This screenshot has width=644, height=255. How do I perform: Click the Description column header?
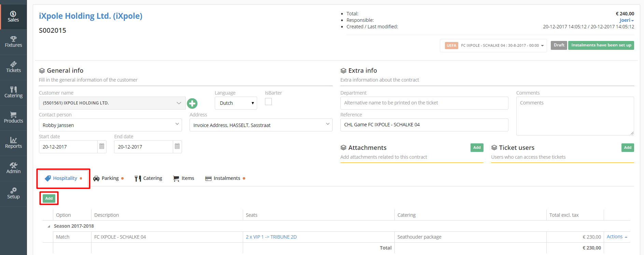pyautogui.click(x=167, y=215)
